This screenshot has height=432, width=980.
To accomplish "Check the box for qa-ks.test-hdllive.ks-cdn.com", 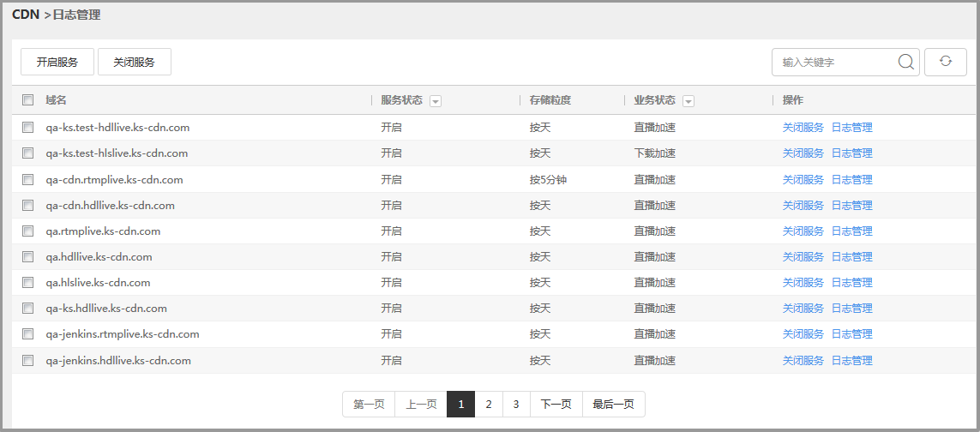I will 28,128.
